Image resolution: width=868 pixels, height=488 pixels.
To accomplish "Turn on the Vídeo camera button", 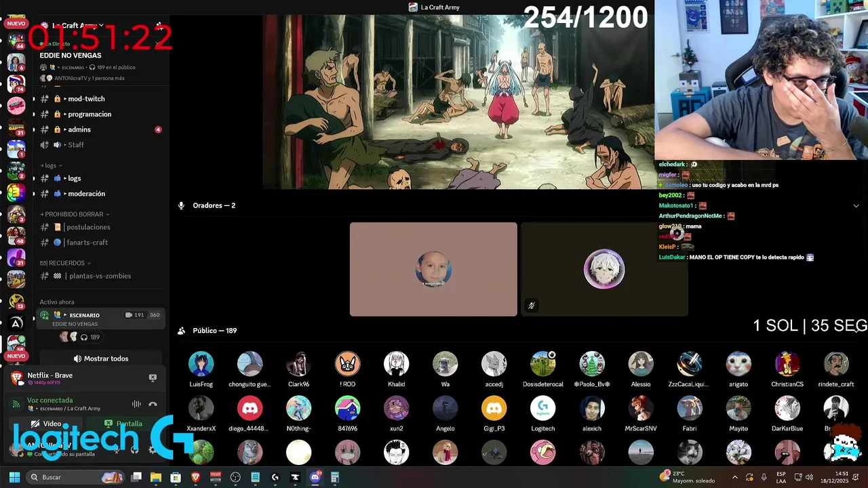I will click(46, 424).
